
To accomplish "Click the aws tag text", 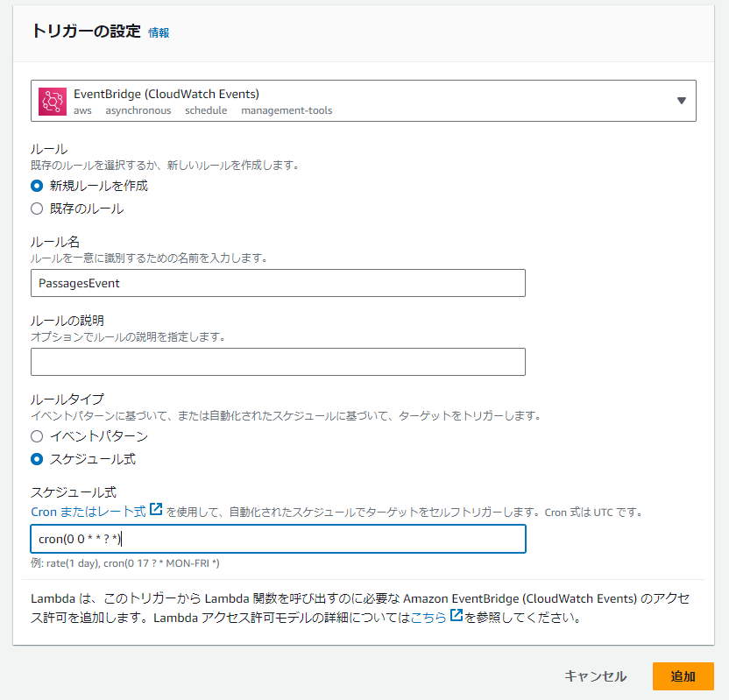I will pyautogui.click(x=82, y=110).
